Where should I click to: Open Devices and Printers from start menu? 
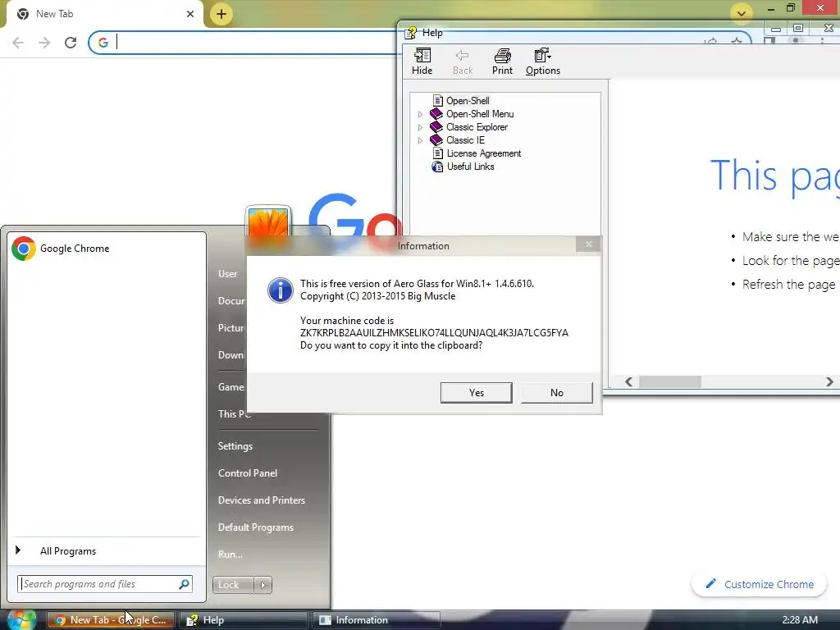[262, 500]
